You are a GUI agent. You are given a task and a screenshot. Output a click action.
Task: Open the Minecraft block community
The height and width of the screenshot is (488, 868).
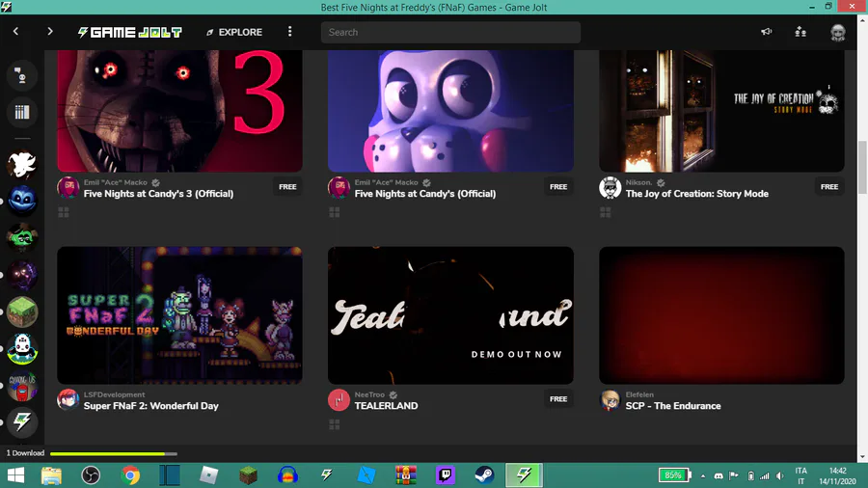22,312
